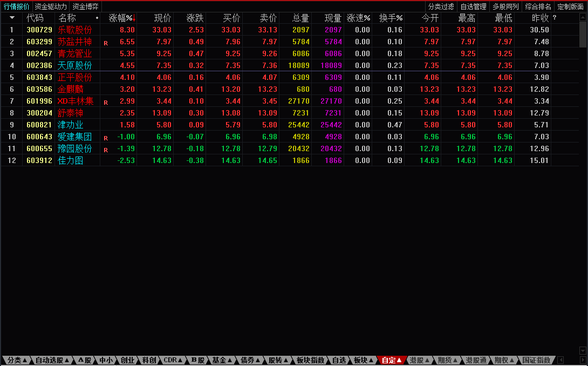This screenshot has height=366, width=588.
Task: Expand the 自动选股▲ tab menu
Action: coord(52,360)
